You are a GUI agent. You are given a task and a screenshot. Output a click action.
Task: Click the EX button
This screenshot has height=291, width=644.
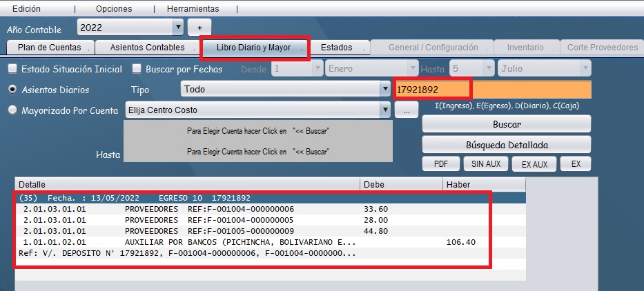(x=575, y=164)
